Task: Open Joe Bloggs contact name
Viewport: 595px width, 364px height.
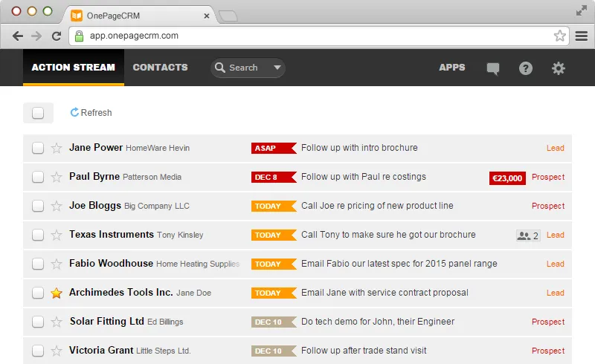Action: coord(95,206)
